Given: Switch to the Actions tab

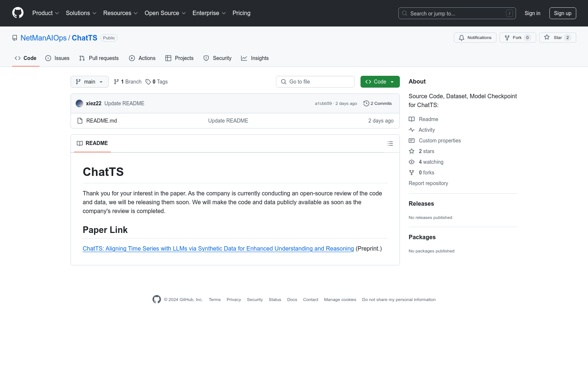Looking at the screenshot, I should 142,58.
